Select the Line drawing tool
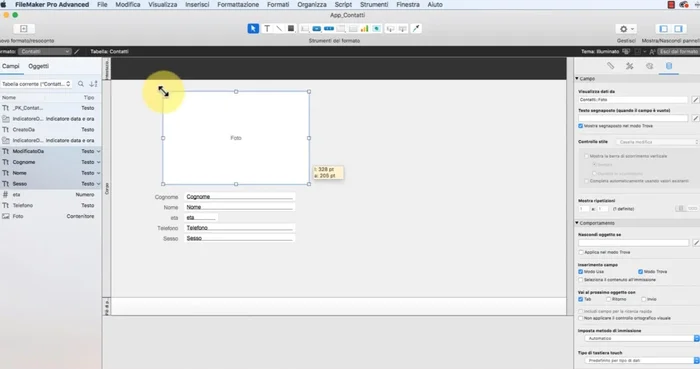Viewport: 700px width, 369px height. (x=279, y=29)
